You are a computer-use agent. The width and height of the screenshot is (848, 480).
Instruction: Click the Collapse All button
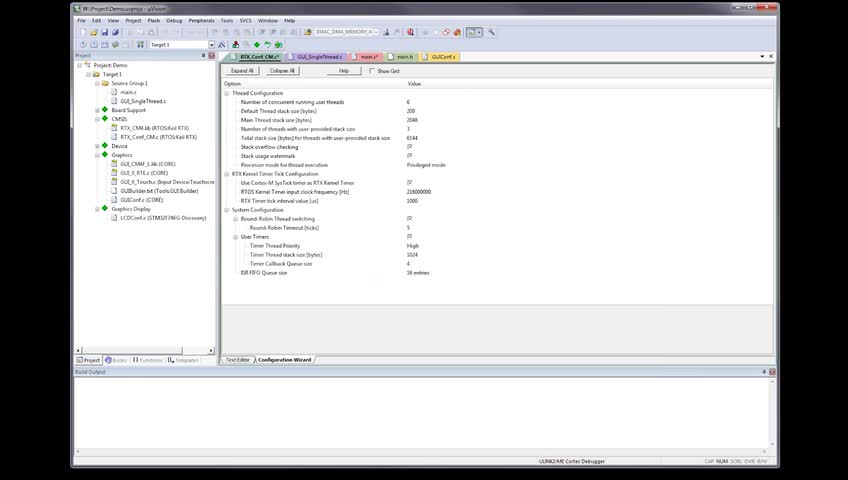click(x=282, y=71)
